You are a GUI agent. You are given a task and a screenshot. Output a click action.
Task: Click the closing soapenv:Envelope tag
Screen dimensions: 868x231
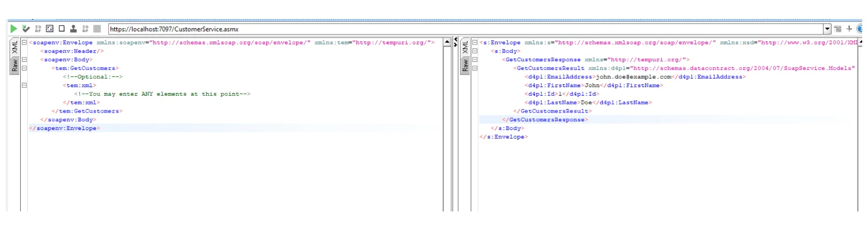click(x=64, y=128)
